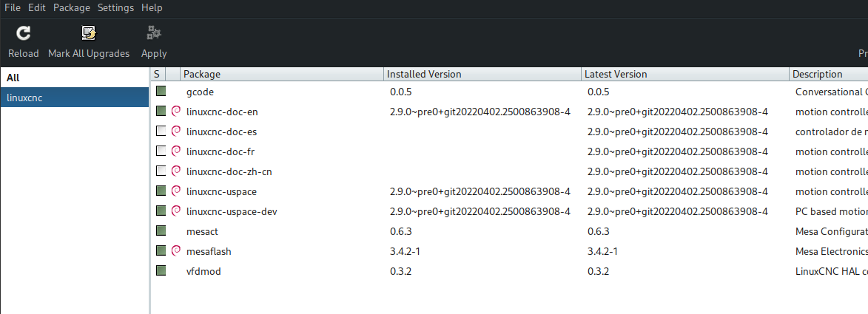Click linuxcnc-uspace installed version cell
The width and height of the screenshot is (868, 314).
[x=480, y=191]
